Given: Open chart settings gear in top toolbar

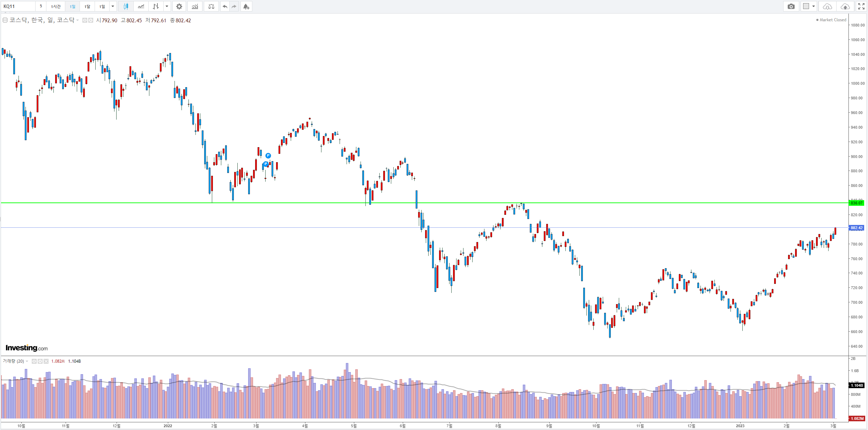Looking at the screenshot, I should (x=179, y=6).
